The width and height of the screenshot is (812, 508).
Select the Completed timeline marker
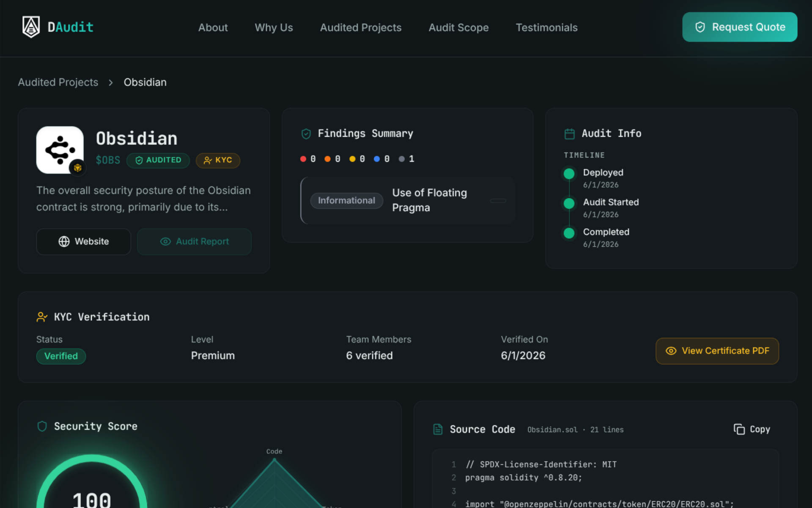tap(569, 233)
